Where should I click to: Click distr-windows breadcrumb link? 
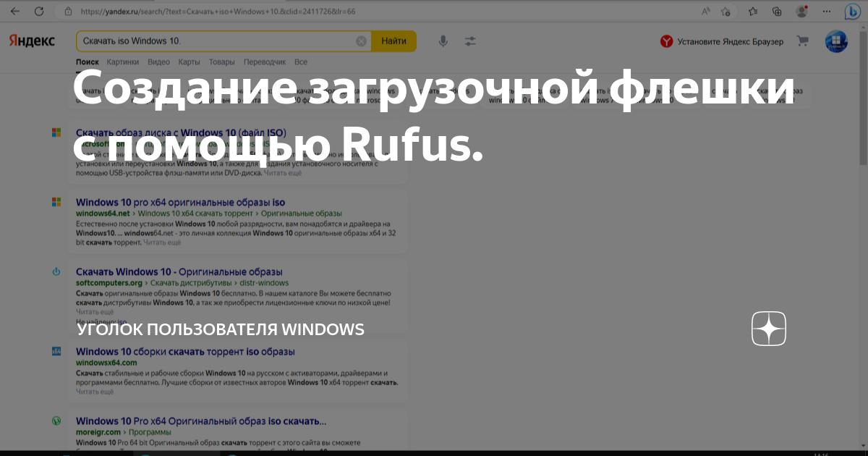[264, 283]
